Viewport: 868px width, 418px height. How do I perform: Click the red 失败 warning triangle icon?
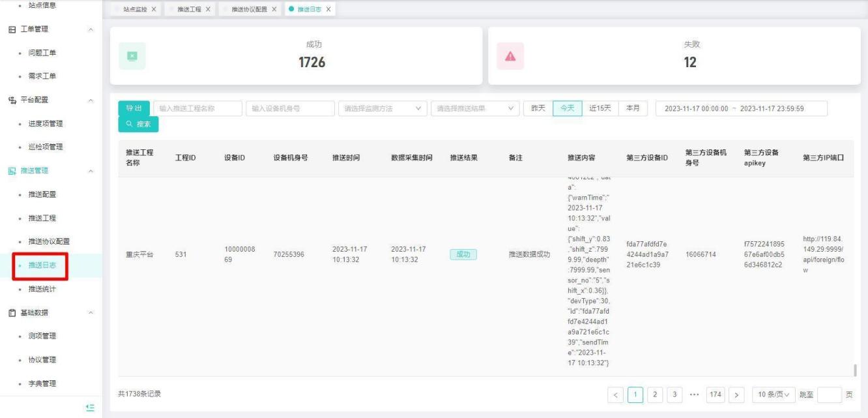click(x=510, y=56)
